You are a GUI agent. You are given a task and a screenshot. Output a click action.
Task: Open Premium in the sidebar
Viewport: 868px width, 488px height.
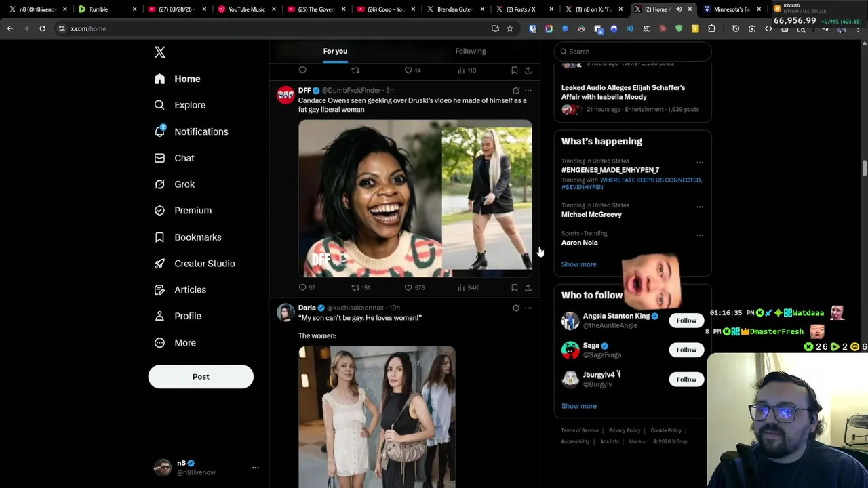183,210
